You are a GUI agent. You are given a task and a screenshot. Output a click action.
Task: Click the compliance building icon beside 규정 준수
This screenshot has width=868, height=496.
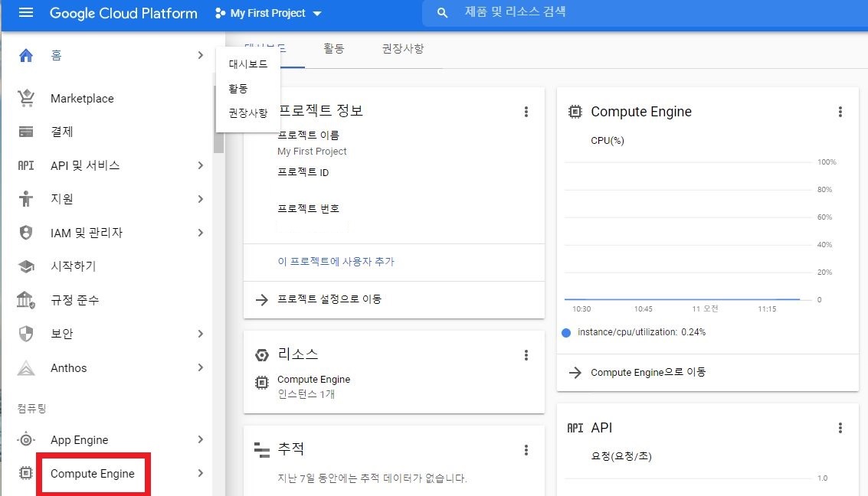pos(26,300)
